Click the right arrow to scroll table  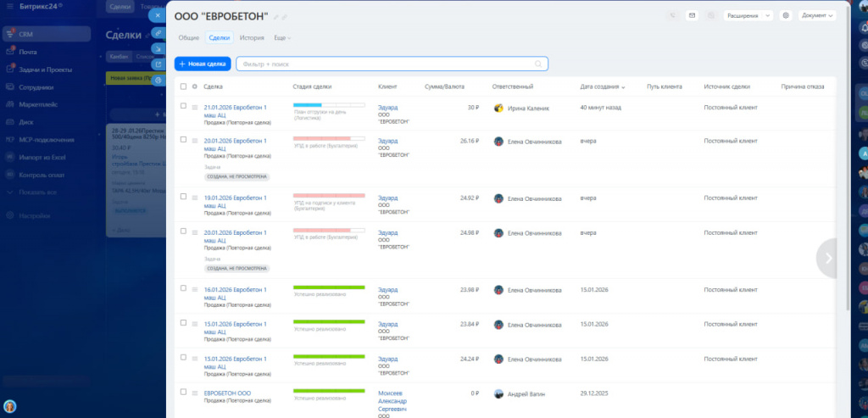pyautogui.click(x=828, y=258)
